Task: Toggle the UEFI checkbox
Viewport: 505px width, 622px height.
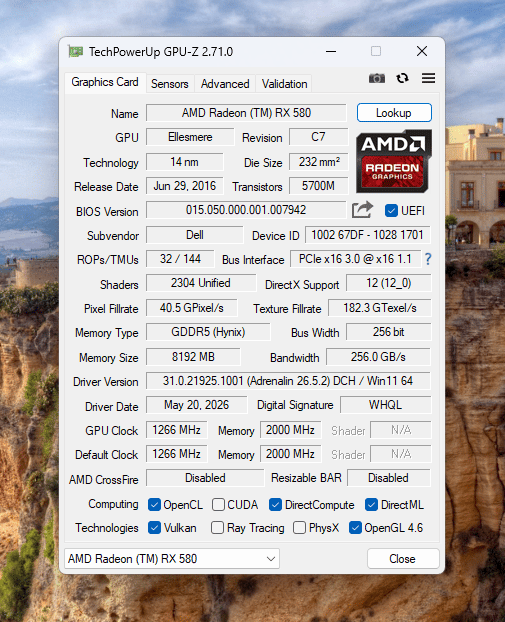Action: click(391, 211)
